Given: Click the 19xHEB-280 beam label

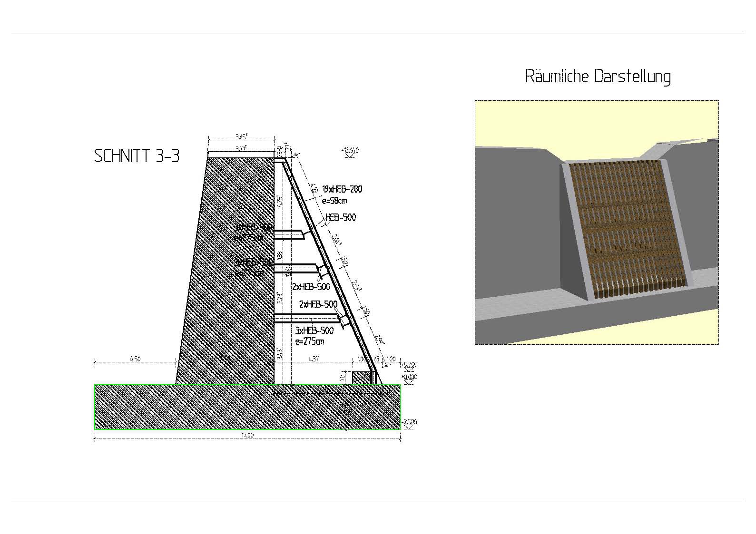Looking at the screenshot, I should pyautogui.click(x=342, y=189).
